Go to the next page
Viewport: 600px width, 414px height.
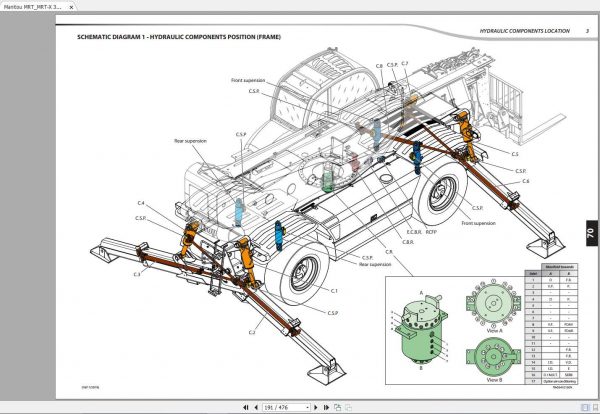[316, 407]
